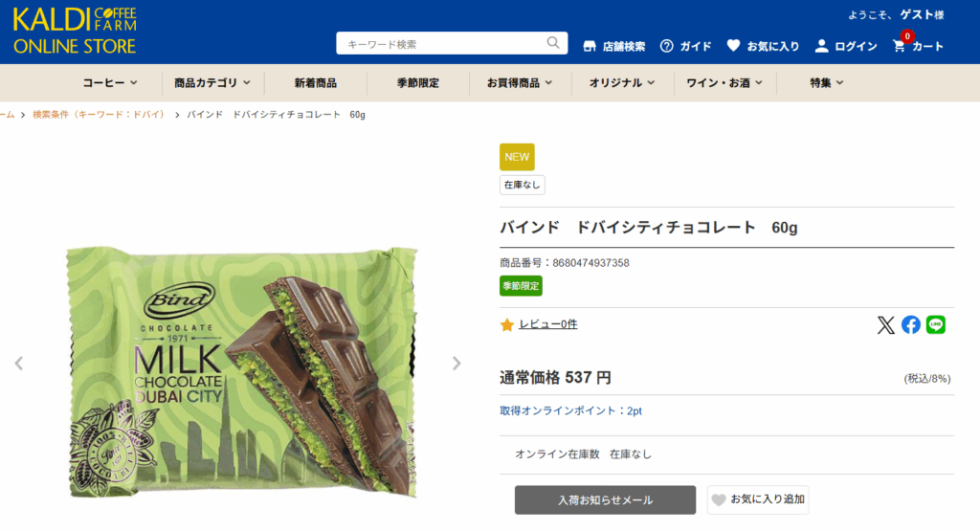Share product on Facebook

(911, 325)
